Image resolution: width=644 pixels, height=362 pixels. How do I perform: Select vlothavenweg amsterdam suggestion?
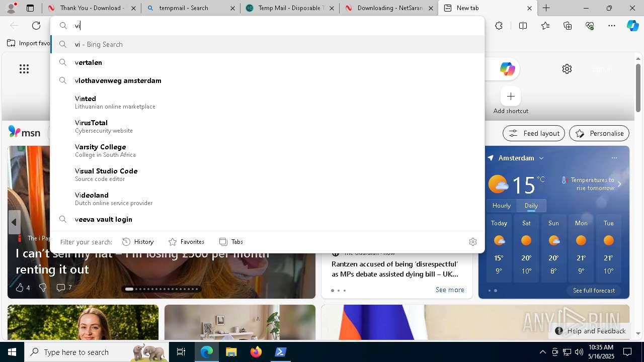[x=267, y=80]
